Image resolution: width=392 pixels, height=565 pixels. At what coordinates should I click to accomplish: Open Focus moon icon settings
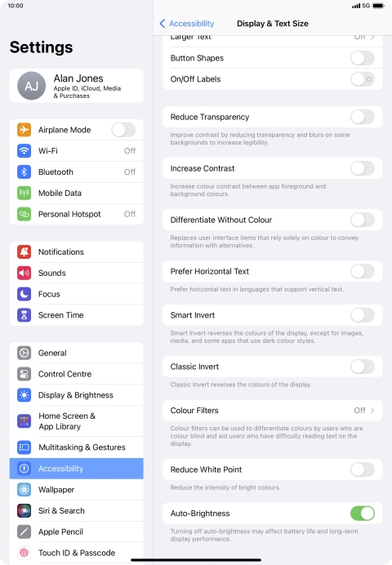pos(24,294)
